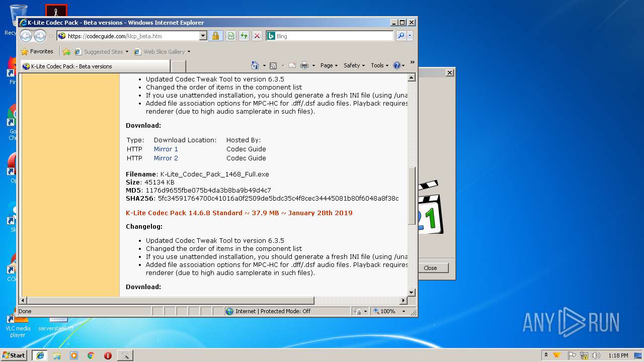This screenshot has height=362, width=644.
Task: Open the Tools menu
Action: (x=380, y=65)
